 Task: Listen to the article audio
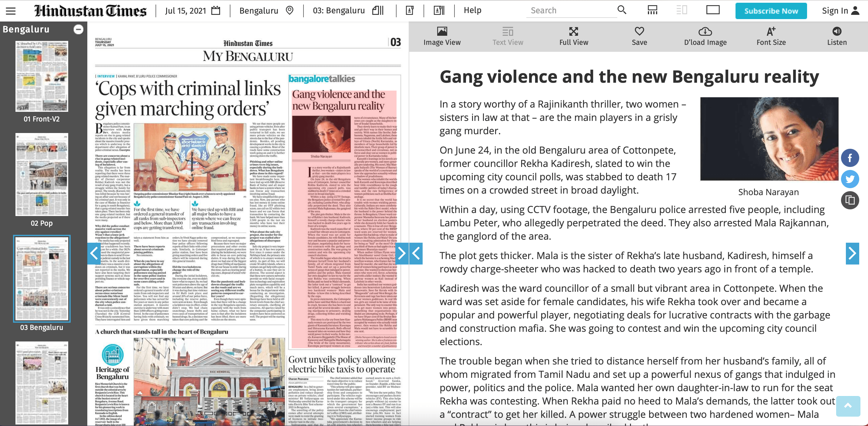coord(837,36)
